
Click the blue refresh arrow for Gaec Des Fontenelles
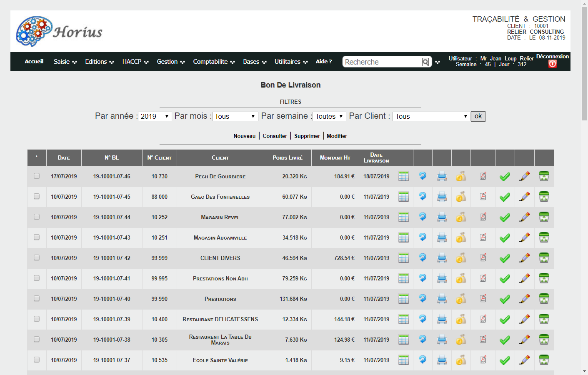[423, 197]
